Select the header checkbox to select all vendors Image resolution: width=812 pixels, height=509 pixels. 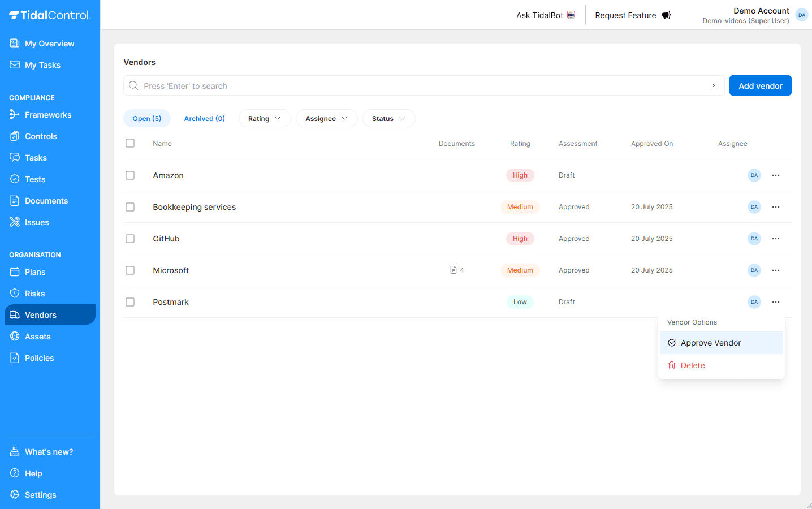click(x=130, y=143)
